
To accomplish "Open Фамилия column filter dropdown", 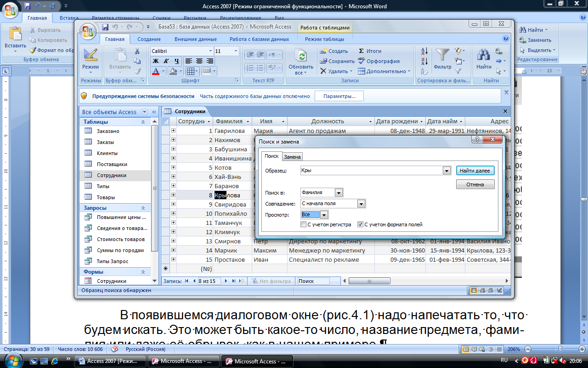I will 249,121.
